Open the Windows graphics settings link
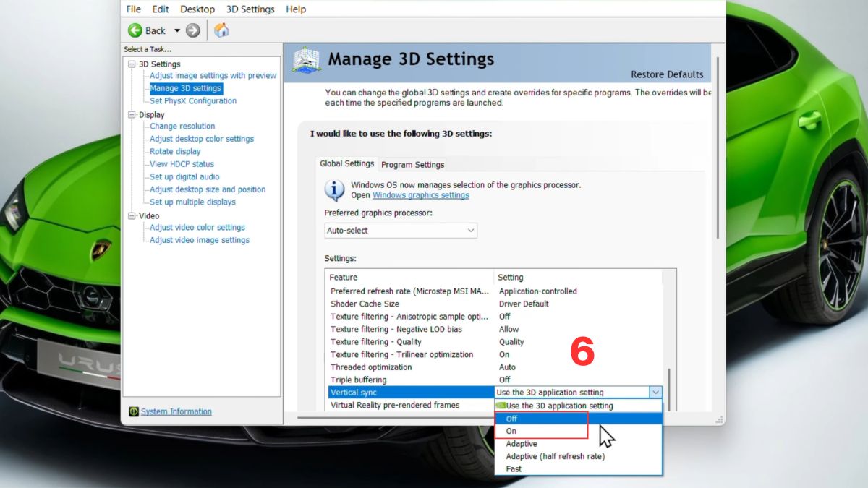 [x=420, y=194]
